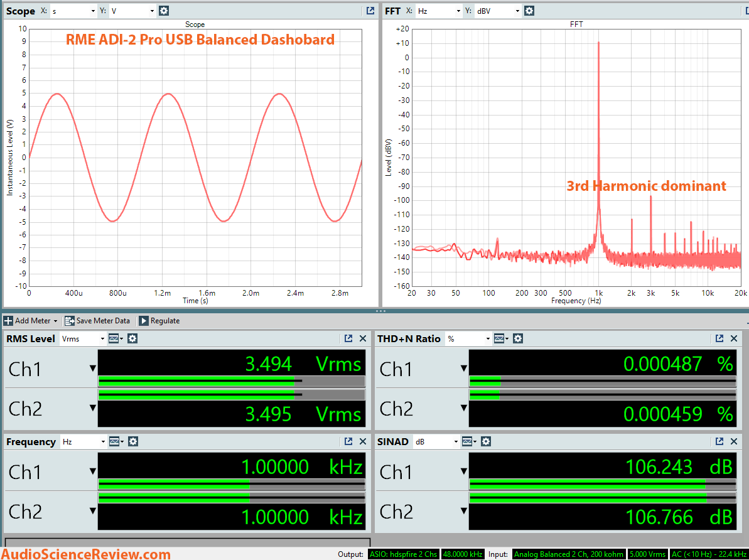This screenshot has width=749, height=560.
Task: Open FFT X axis Hz dropdown
Action: tap(438, 11)
